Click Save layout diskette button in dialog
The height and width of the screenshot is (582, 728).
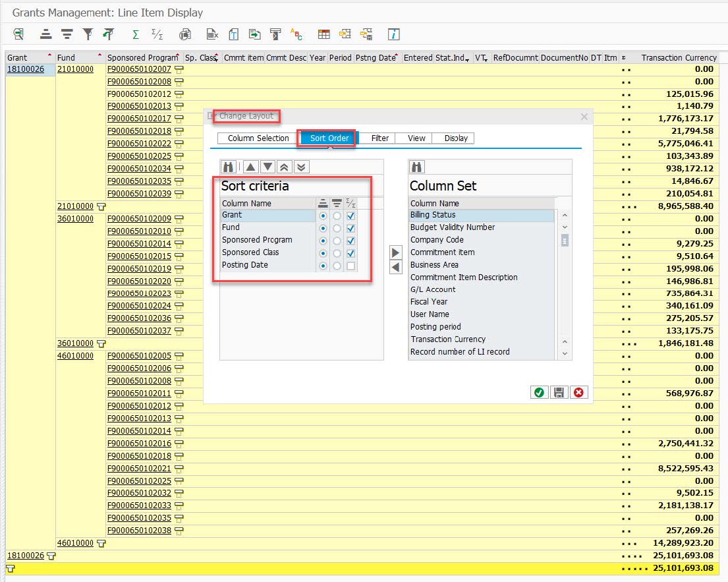click(x=559, y=392)
